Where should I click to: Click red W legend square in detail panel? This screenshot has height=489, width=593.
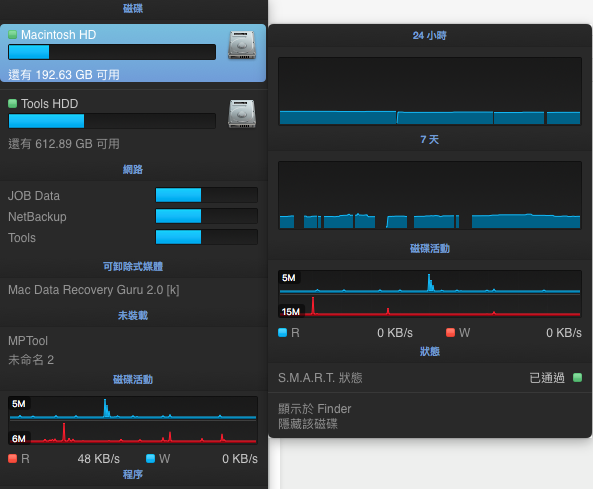pyautogui.click(x=450, y=332)
